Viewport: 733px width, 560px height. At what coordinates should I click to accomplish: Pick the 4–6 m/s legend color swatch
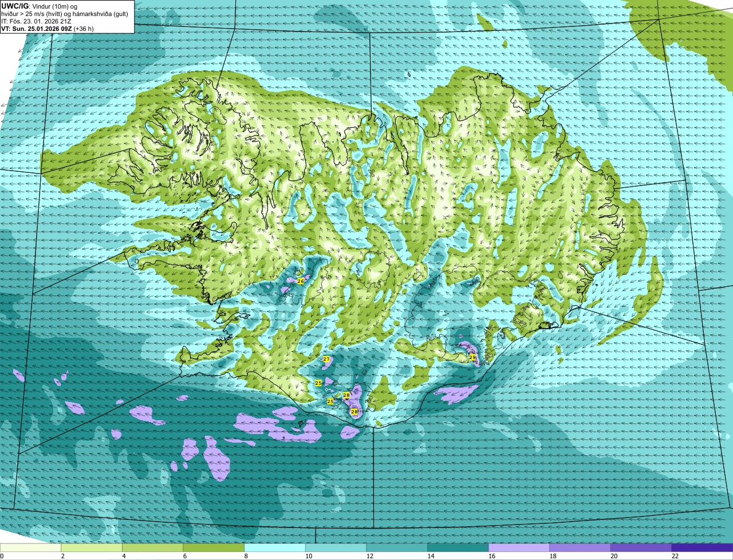coord(153,548)
